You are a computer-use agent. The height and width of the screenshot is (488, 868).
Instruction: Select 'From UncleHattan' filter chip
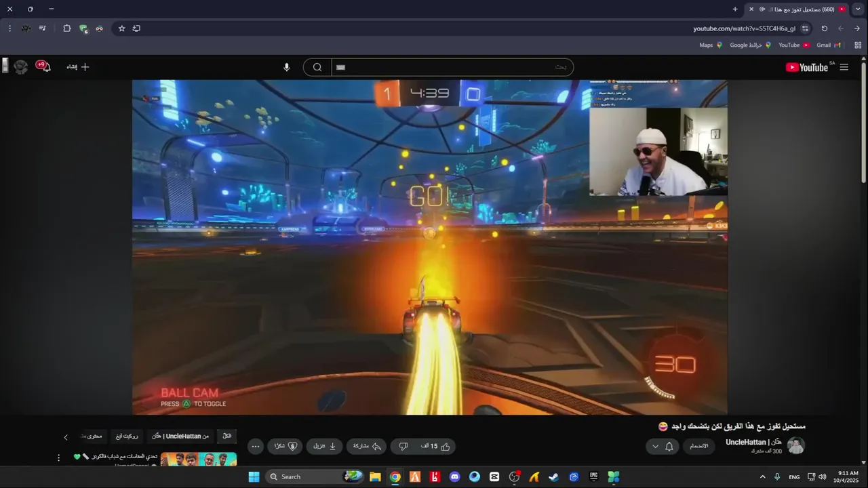click(181, 436)
